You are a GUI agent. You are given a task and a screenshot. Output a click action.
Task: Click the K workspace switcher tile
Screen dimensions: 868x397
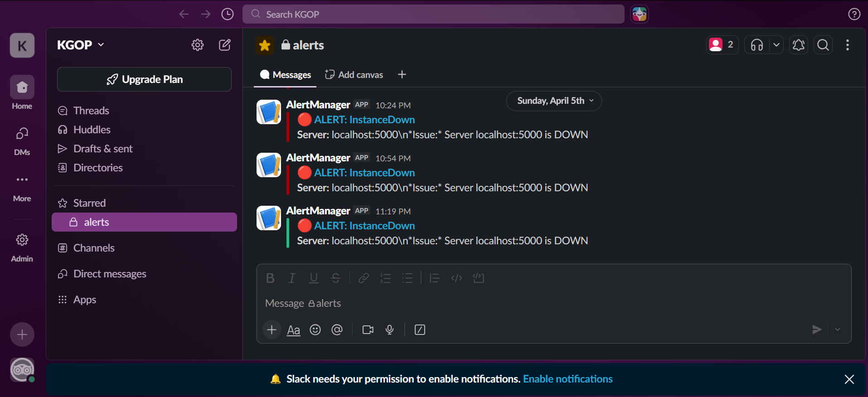click(x=22, y=45)
